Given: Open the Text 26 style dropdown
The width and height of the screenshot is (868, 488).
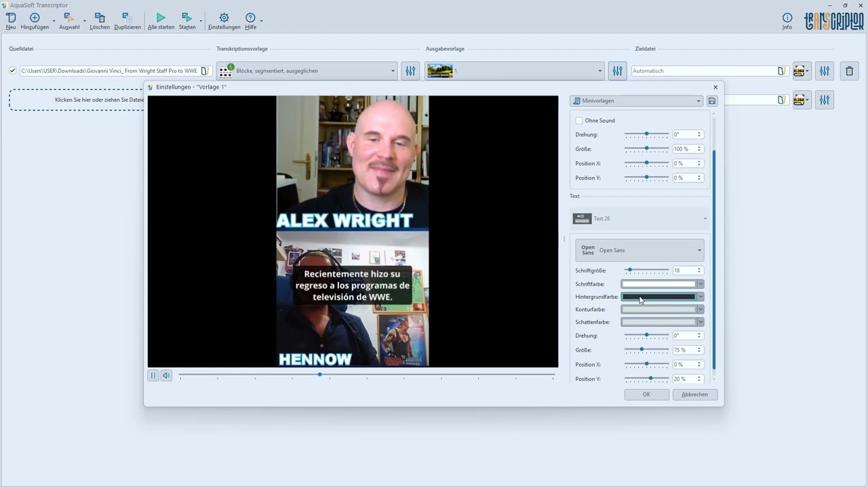Looking at the screenshot, I should (x=640, y=218).
